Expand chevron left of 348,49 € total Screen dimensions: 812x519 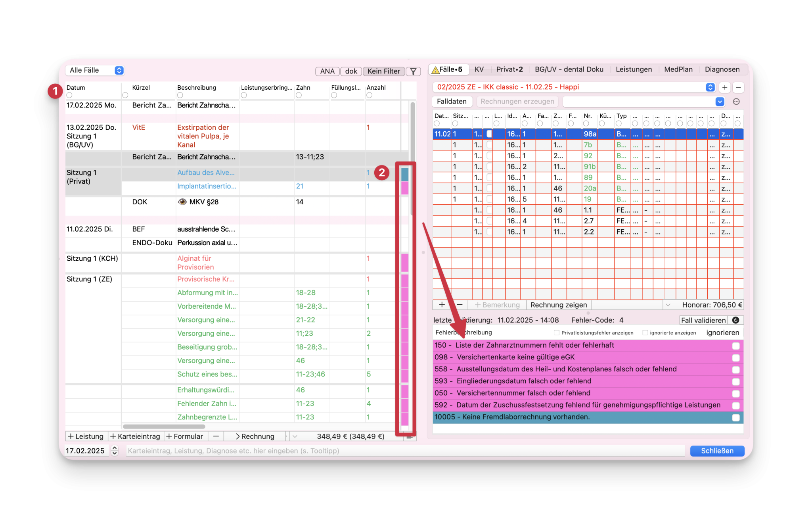click(x=295, y=436)
